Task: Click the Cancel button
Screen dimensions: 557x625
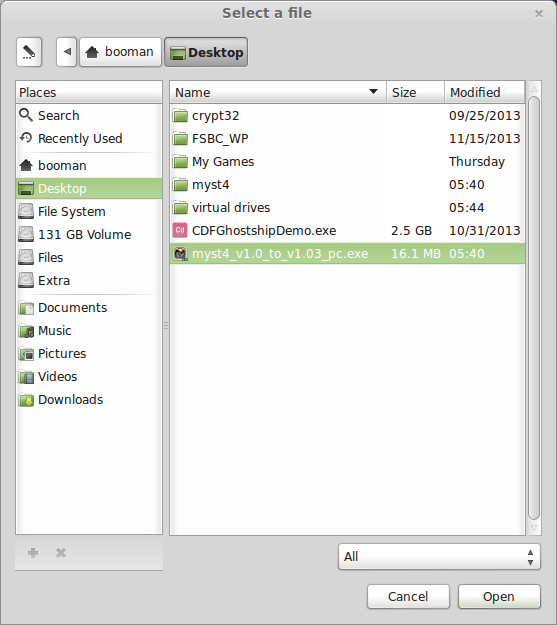Action: pos(408,597)
